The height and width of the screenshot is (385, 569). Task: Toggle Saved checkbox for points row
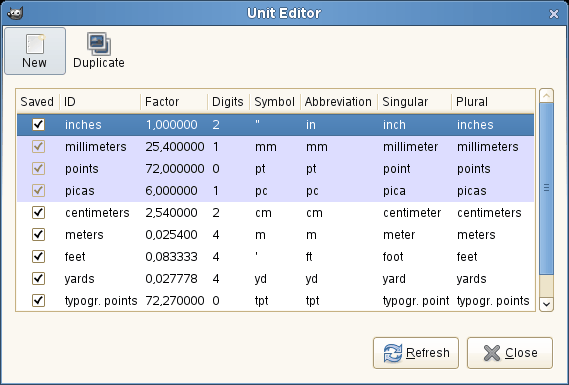coord(38,169)
